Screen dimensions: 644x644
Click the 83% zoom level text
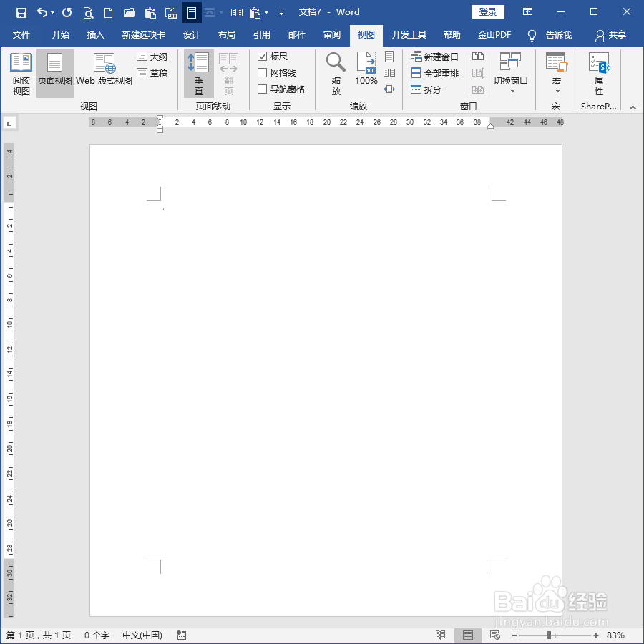pos(615,635)
